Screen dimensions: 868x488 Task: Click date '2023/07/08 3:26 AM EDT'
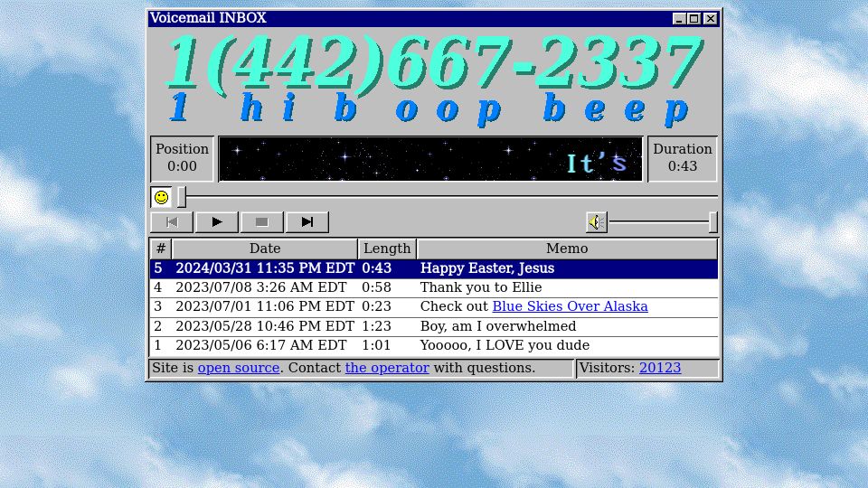260,287
